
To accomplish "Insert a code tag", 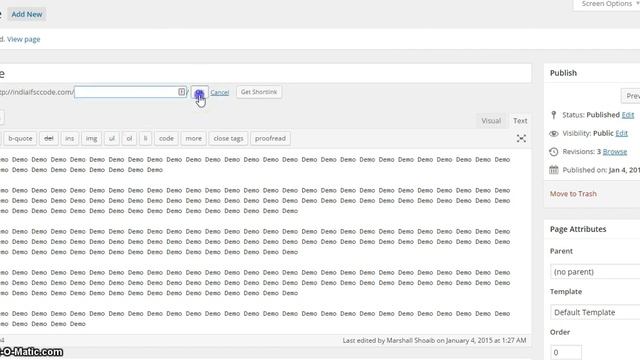I will click(x=166, y=138).
